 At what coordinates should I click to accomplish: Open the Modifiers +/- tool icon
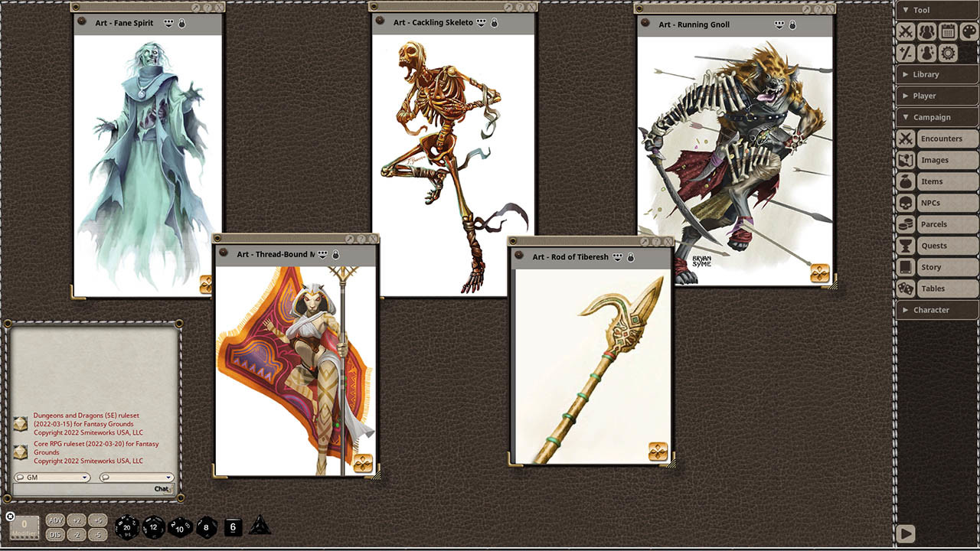(x=906, y=52)
